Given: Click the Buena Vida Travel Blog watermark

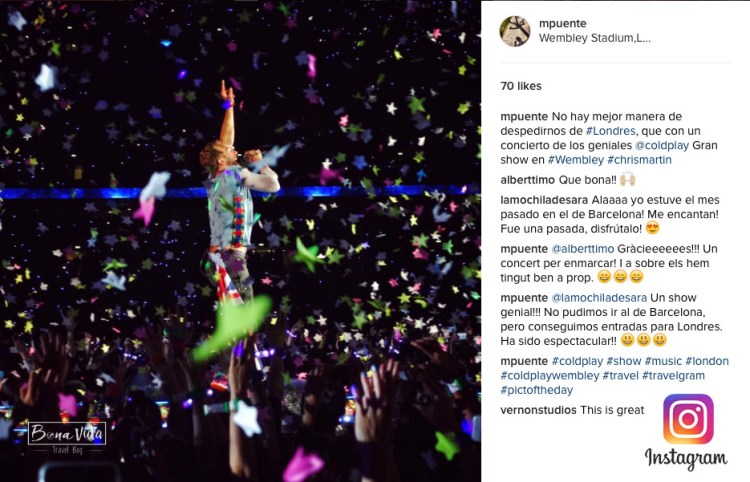Looking at the screenshot, I should pyautogui.click(x=67, y=435).
